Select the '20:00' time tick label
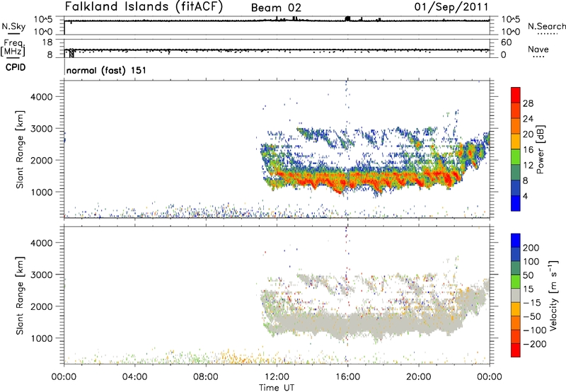 418,377
